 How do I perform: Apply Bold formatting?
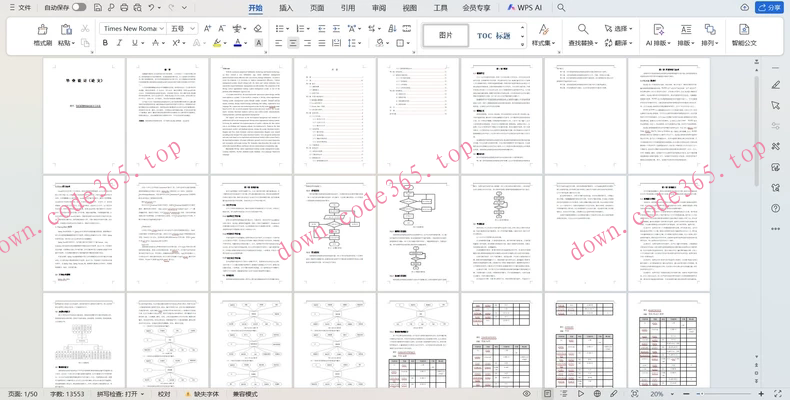click(105, 43)
